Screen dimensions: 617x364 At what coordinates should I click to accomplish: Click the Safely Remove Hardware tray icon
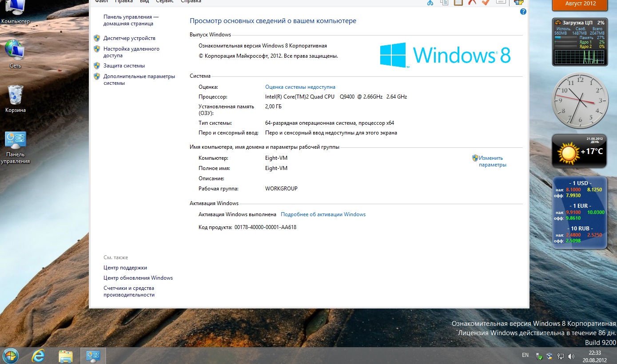539,356
